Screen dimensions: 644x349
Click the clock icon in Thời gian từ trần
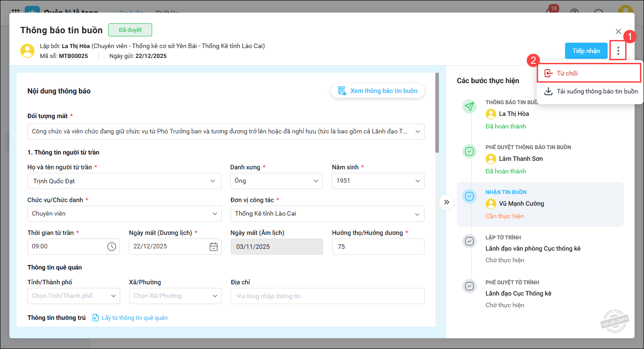111,247
